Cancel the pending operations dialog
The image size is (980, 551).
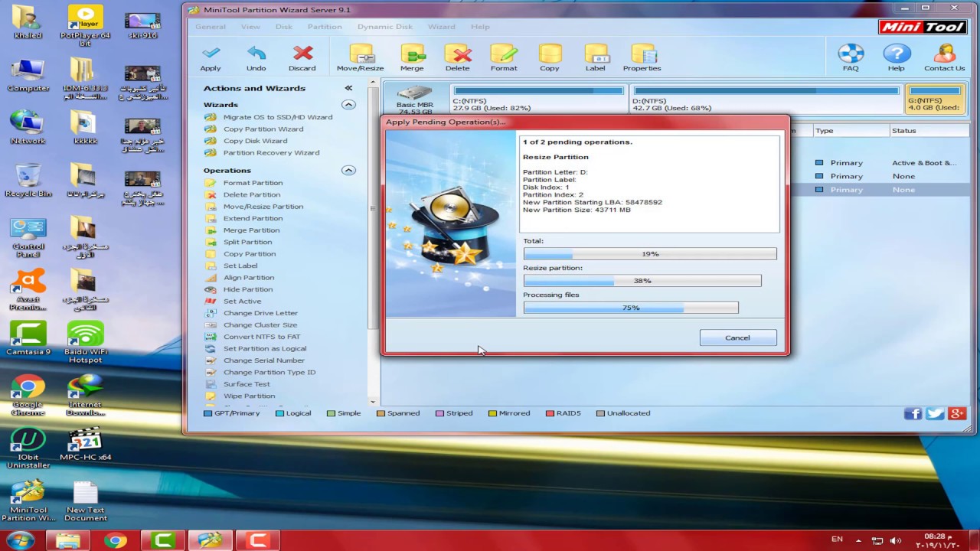pyautogui.click(x=738, y=337)
